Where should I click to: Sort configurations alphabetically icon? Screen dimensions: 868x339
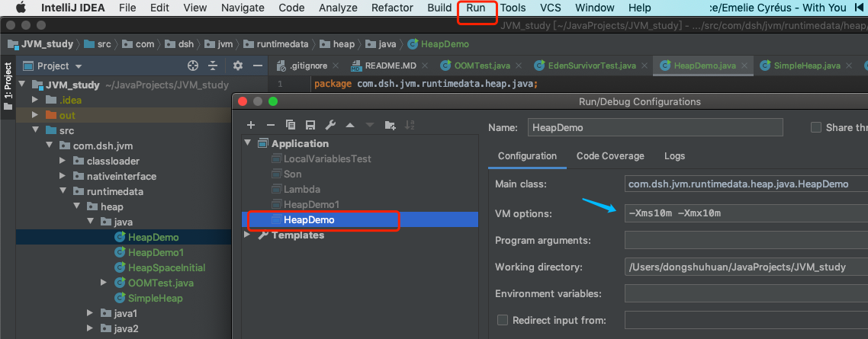click(x=410, y=126)
